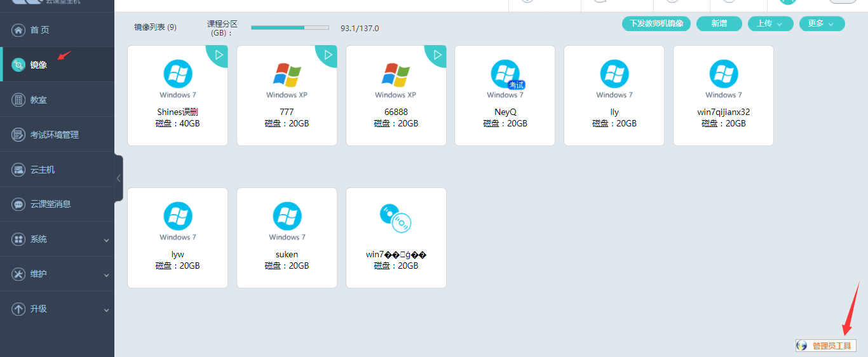Click the 镜像列表 (9) heading text

[x=156, y=27]
